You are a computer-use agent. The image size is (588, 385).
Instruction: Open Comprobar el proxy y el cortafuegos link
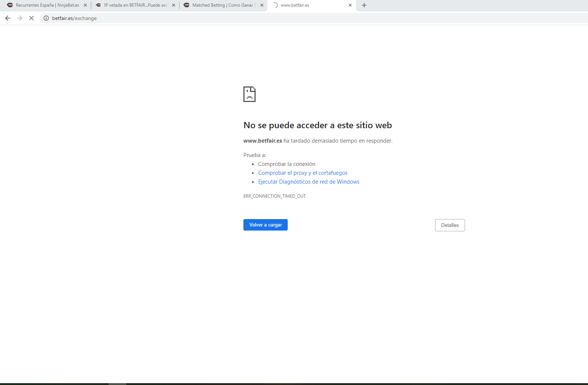303,173
